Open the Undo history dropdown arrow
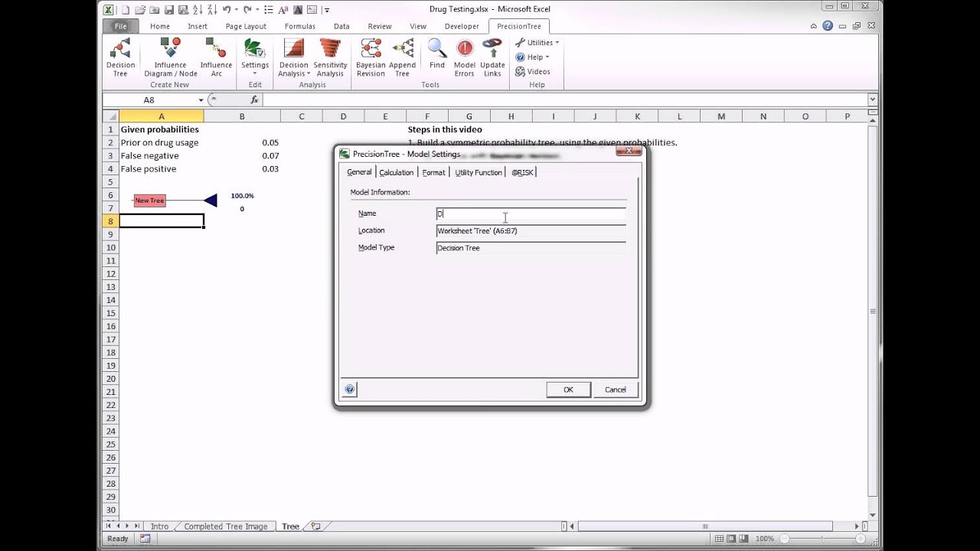This screenshot has height=551, width=980. pyautogui.click(x=237, y=10)
